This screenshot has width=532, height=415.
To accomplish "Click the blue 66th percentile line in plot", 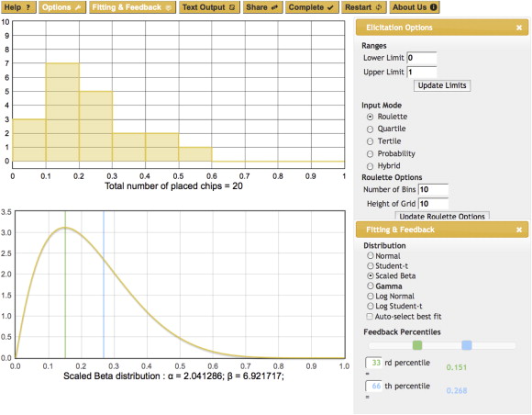I will point(104,285).
